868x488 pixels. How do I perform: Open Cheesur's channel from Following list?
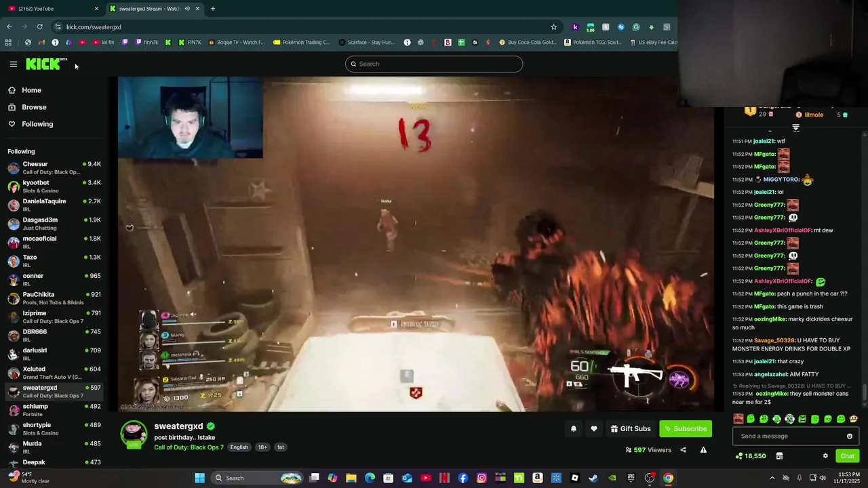pyautogui.click(x=54, y=167)
